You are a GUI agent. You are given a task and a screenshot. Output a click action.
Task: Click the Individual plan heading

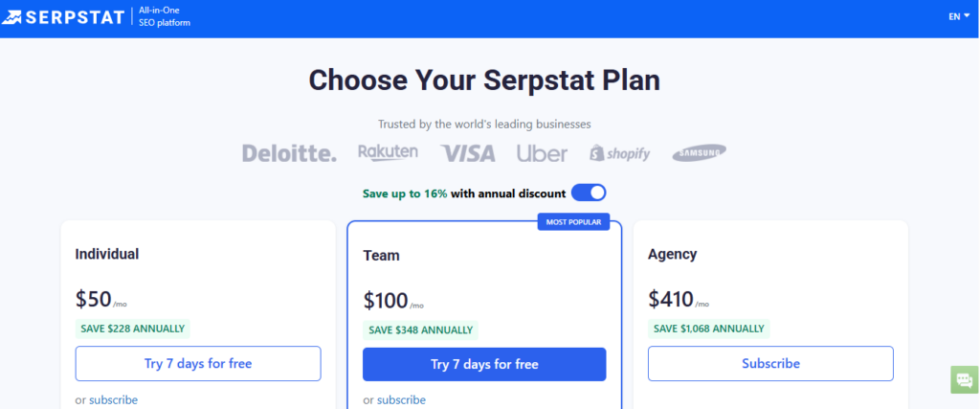(x=107, y=255)
